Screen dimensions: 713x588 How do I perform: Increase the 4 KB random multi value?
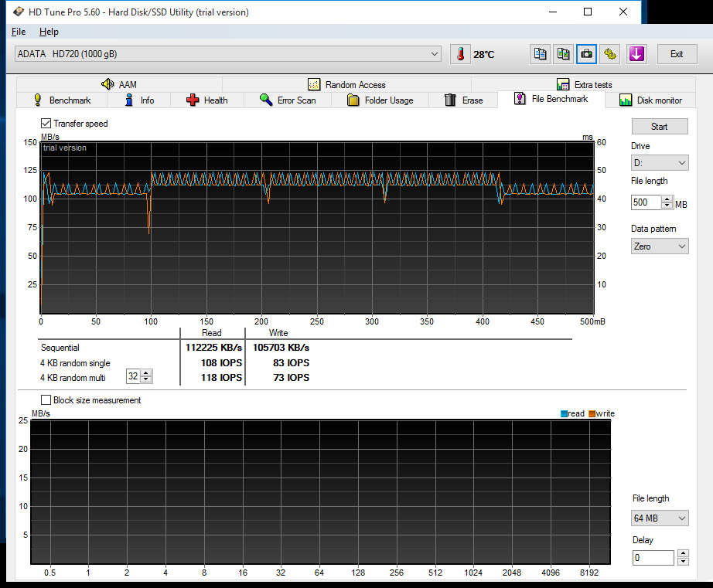147,374
